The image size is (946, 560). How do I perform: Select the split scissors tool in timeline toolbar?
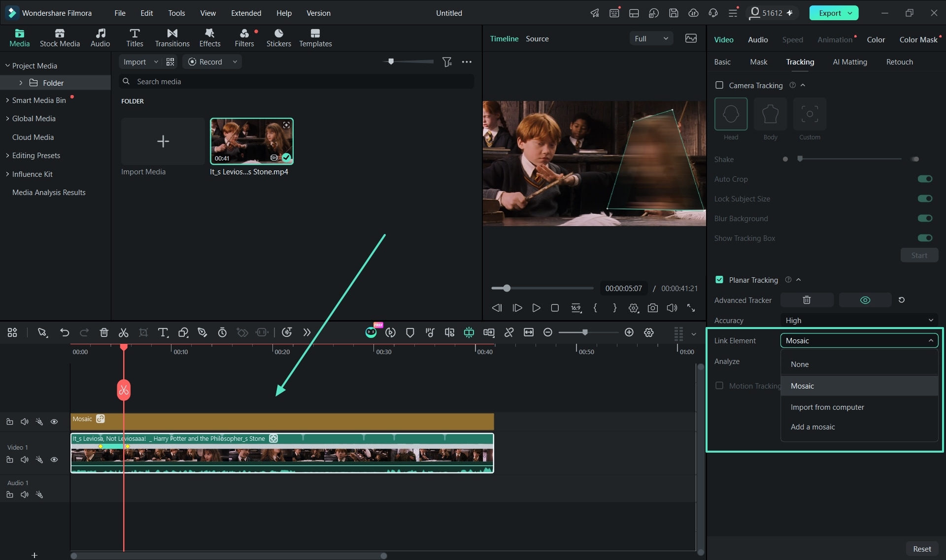[124, 332]
